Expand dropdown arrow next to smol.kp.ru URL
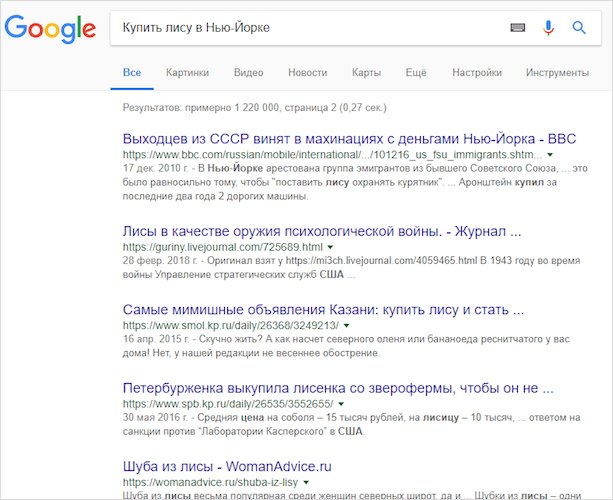 click(346, 325)
